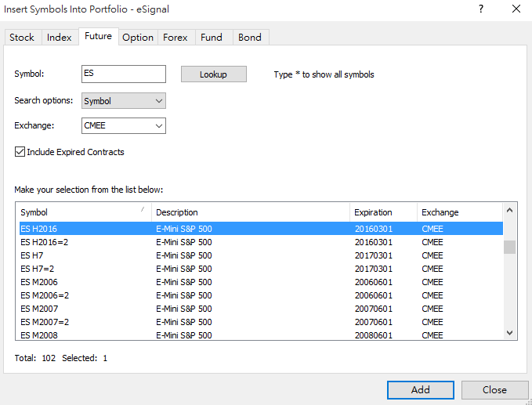Select the ES M2007 row
Screen dimensions: 532x405
point(261,309)
